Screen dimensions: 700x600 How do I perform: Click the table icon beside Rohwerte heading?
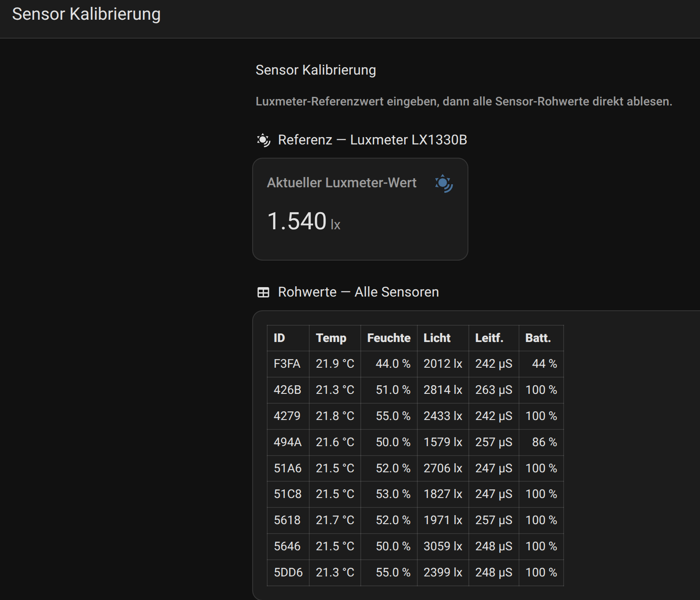pyautogui.click(x=263, y=292)
